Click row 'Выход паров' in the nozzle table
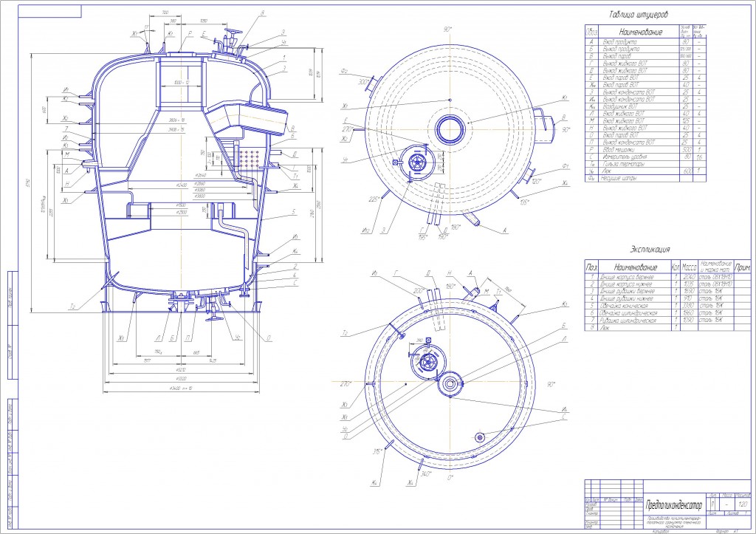This screenshot has width=756, height=534. tap(645, 56)
